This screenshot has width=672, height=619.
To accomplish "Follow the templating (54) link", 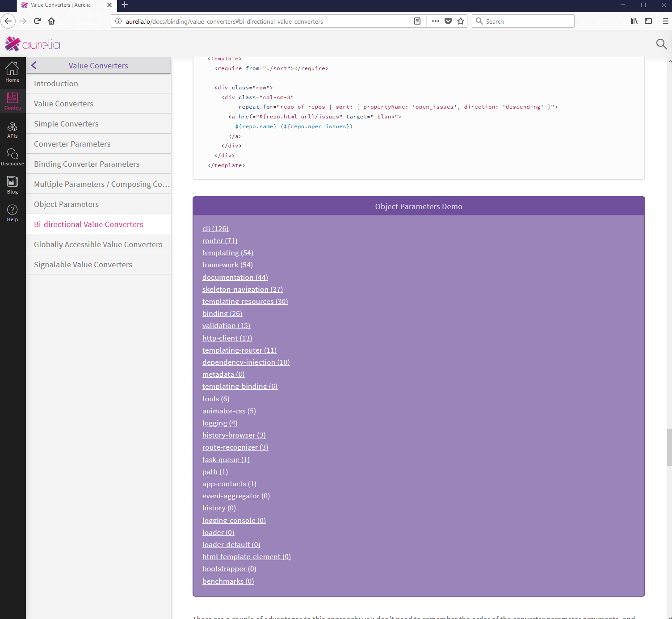I will pyautogui.click(x=228, y=253).
